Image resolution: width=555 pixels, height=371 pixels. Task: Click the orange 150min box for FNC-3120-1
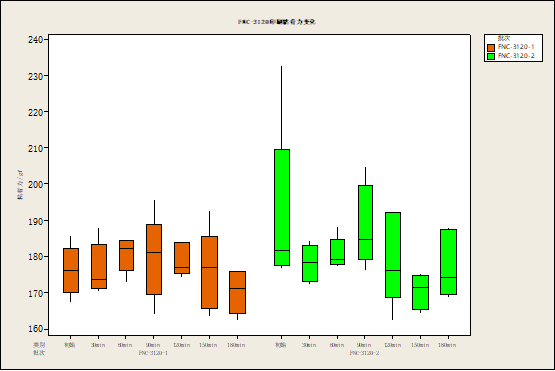210,273
